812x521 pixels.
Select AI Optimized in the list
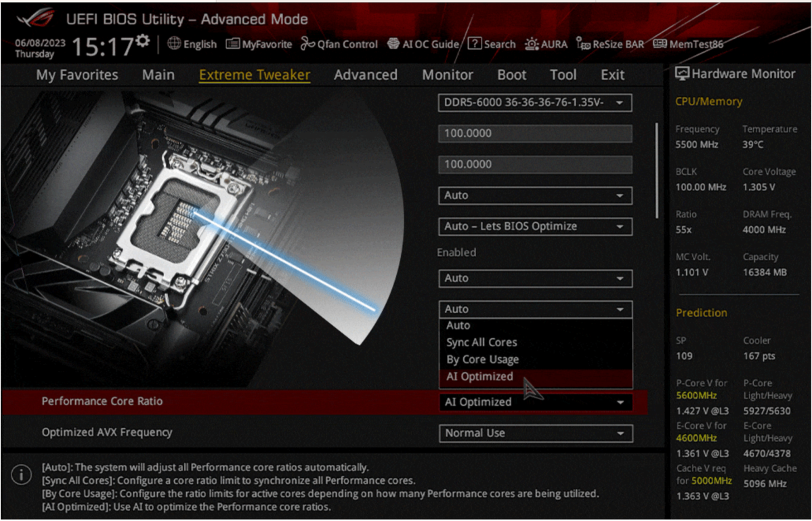point(536,377)
